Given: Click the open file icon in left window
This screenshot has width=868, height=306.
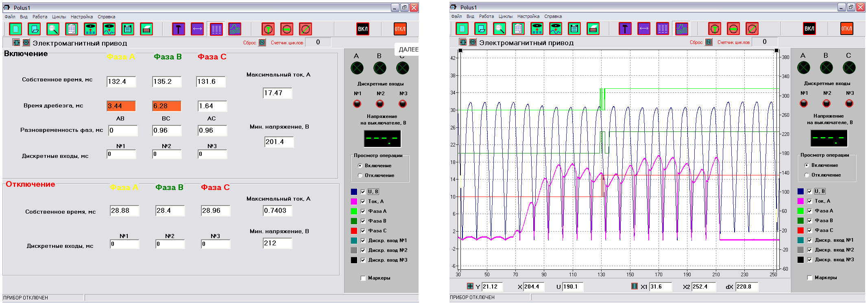Looking at the screenshot, I should 34,29.
